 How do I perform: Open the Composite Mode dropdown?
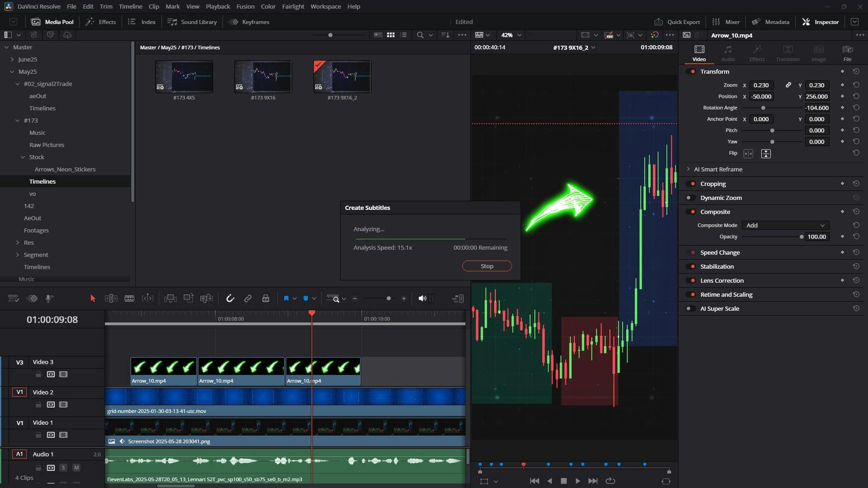click(x=785, y=225)
